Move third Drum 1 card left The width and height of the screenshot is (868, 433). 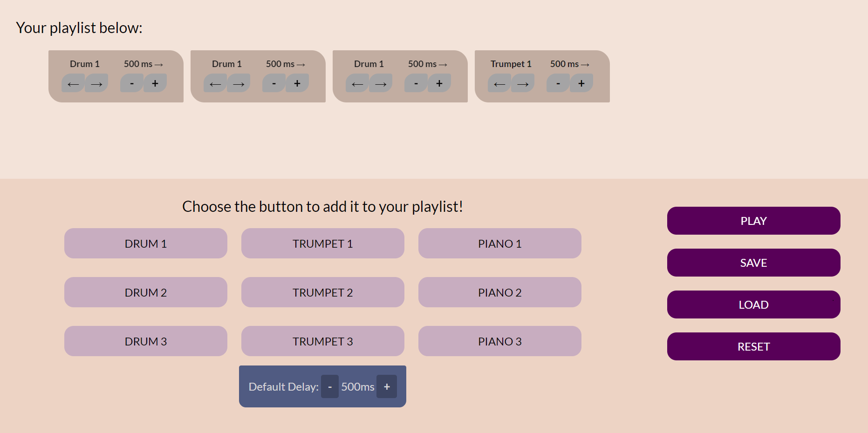coord(357,83)
